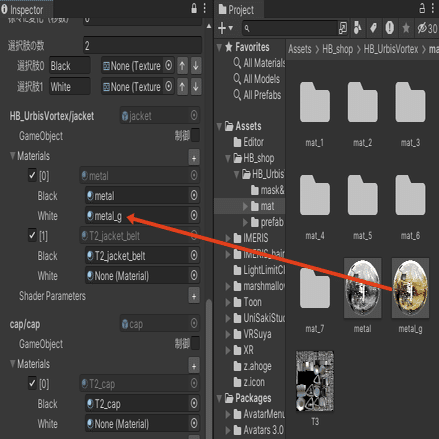
Task: Open texture picker for White option
Action: pos(169,87)
